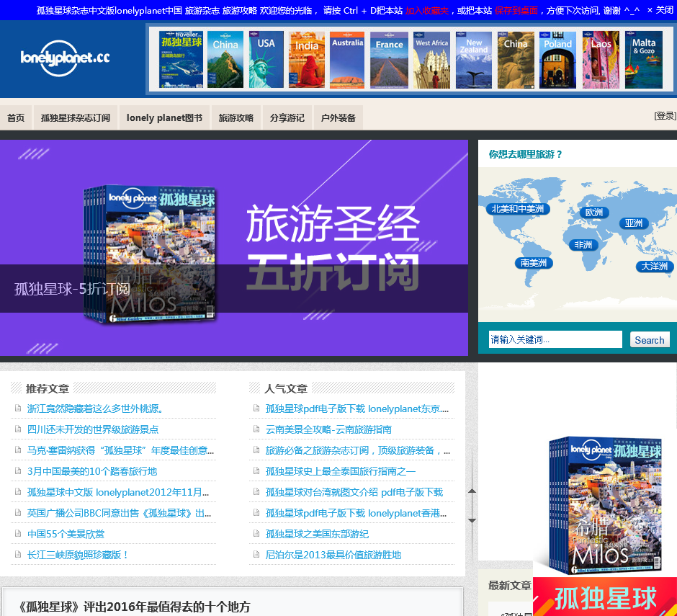The width and height of the screenshot is (677, 616).
Task: Open the 孤独星球 traveller magazine cover
Action: tap(181, 60)
